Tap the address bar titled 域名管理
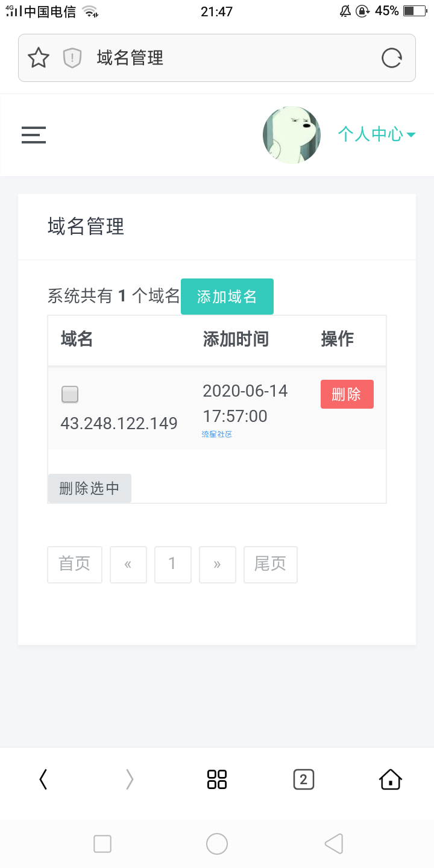Image resolution: width=434 pixels, height=868 pixels. (x=217, y=58)
